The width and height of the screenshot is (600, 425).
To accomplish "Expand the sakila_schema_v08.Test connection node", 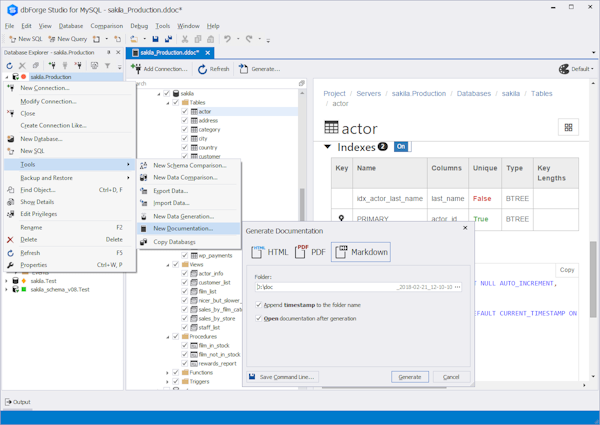I will 6,290.
